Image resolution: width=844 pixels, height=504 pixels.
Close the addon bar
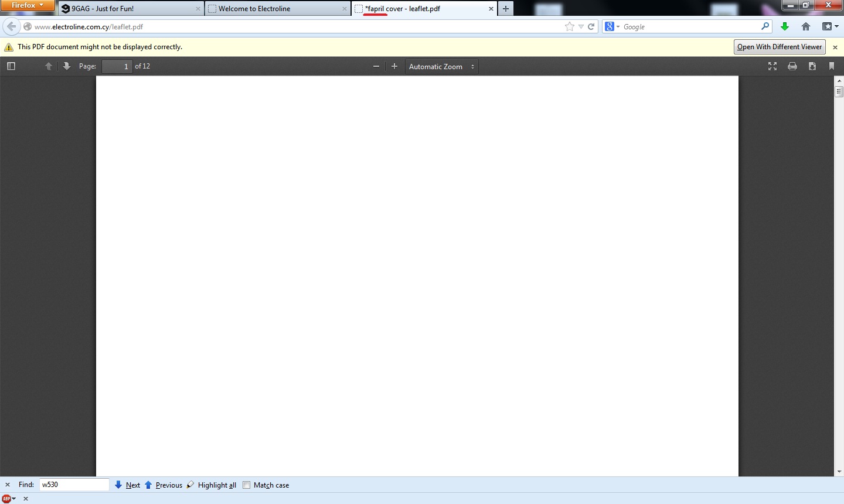coord(26,499)
